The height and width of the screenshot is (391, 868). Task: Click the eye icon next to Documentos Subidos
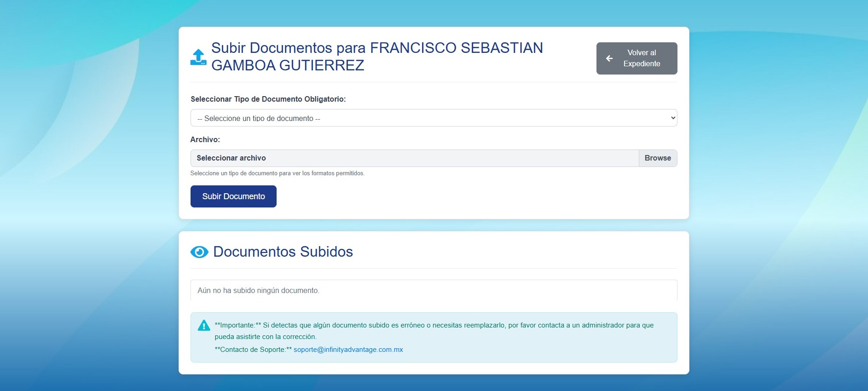click(x=199, y=252)
